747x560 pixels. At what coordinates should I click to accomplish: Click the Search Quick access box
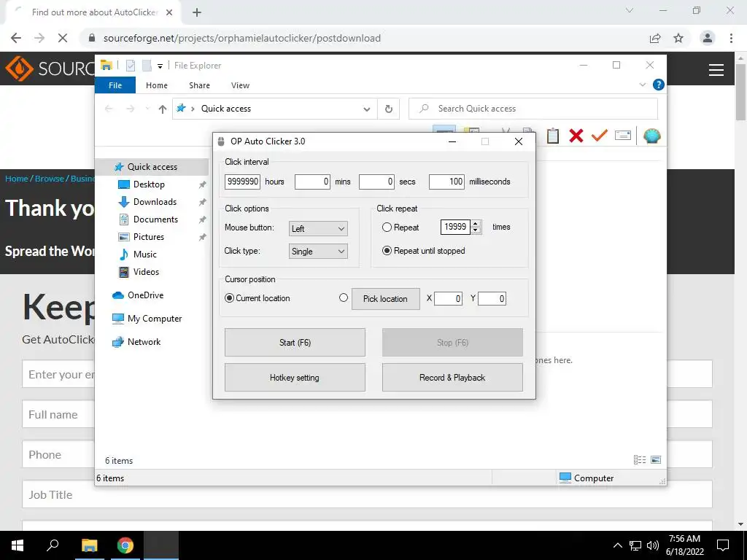pos(533,109)
